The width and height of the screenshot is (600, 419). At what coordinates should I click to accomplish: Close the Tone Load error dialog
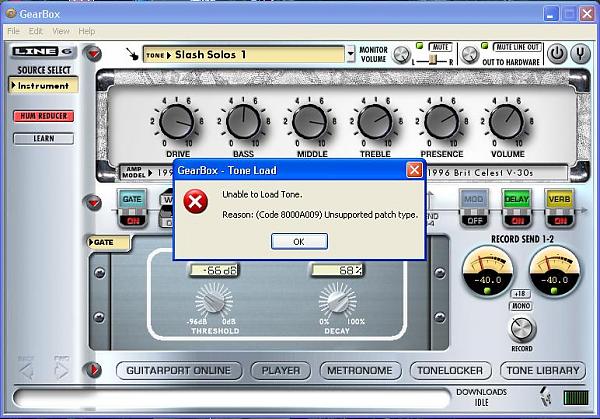[x=414, y=170]
